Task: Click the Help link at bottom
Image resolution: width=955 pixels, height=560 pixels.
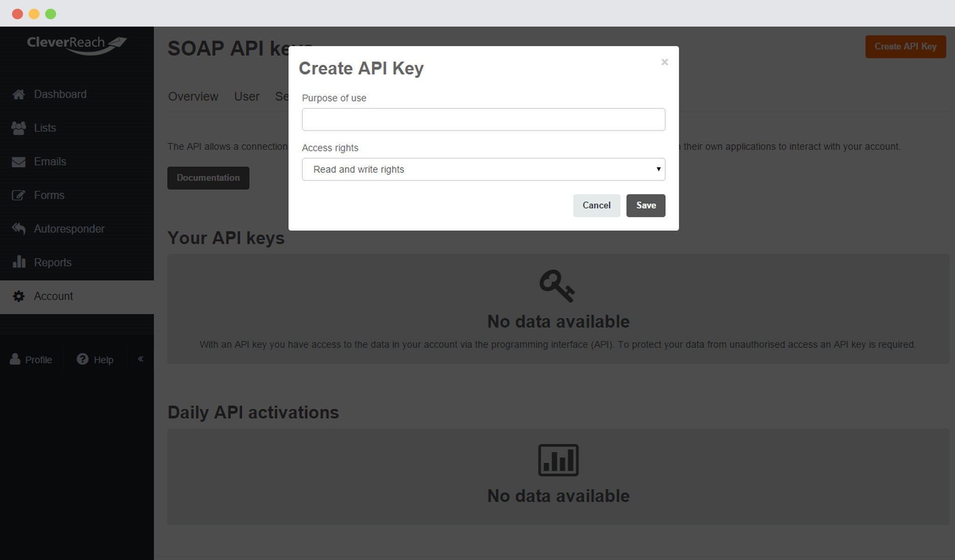Action: (x=103, y=360)
